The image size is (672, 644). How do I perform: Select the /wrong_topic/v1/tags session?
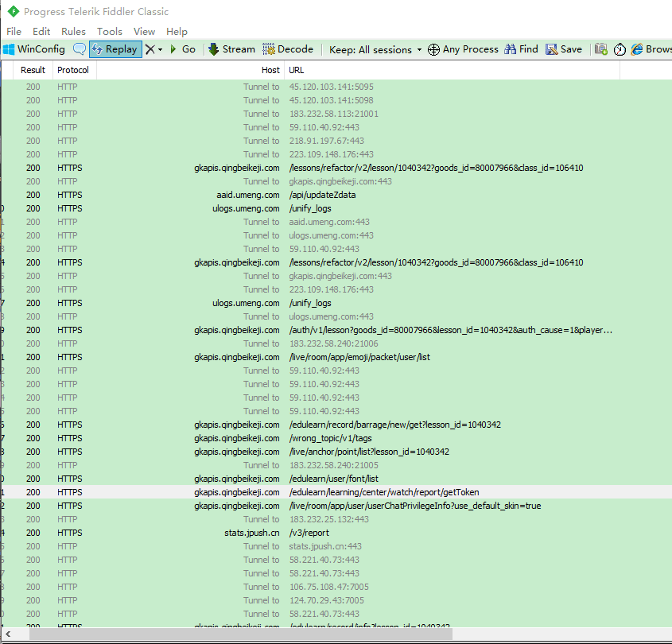(x=337, y=438)
